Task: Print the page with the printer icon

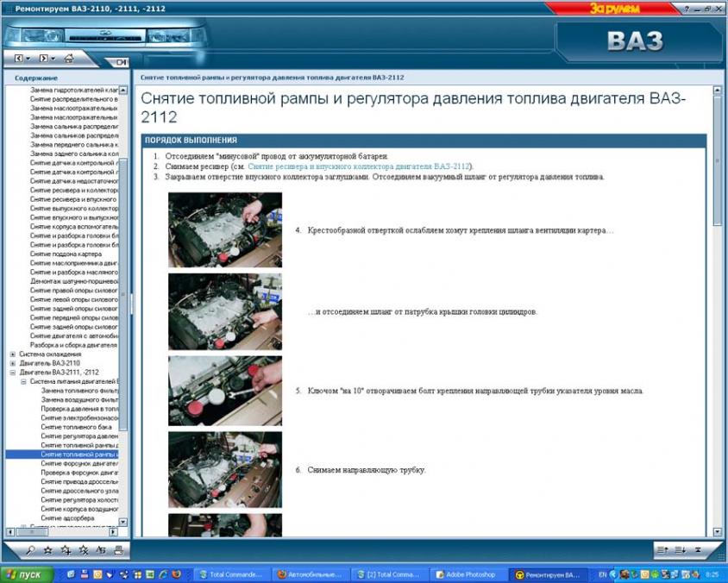Action: coord(118,550)
